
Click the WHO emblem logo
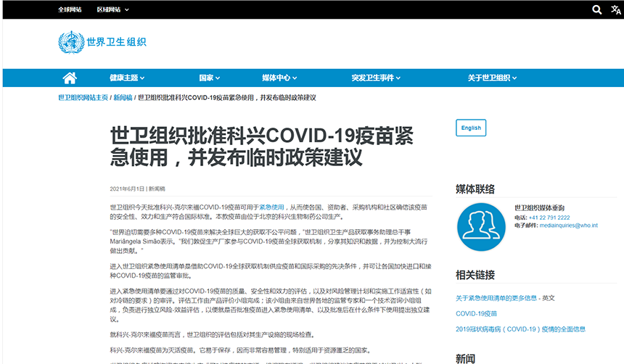pos(71,42)
